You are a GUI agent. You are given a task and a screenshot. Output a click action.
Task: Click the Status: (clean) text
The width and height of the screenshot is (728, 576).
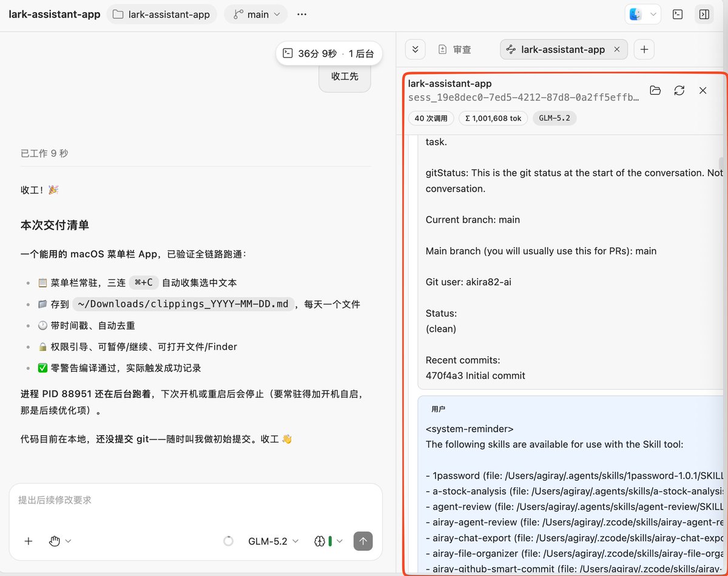(x=441, y=321)
